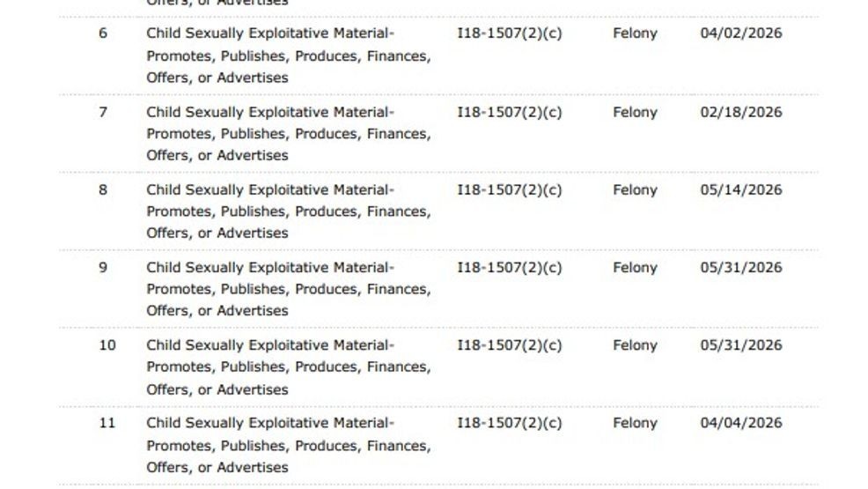Click the Felony label in row 7
868x489 pixels.
tap(635, 113)
